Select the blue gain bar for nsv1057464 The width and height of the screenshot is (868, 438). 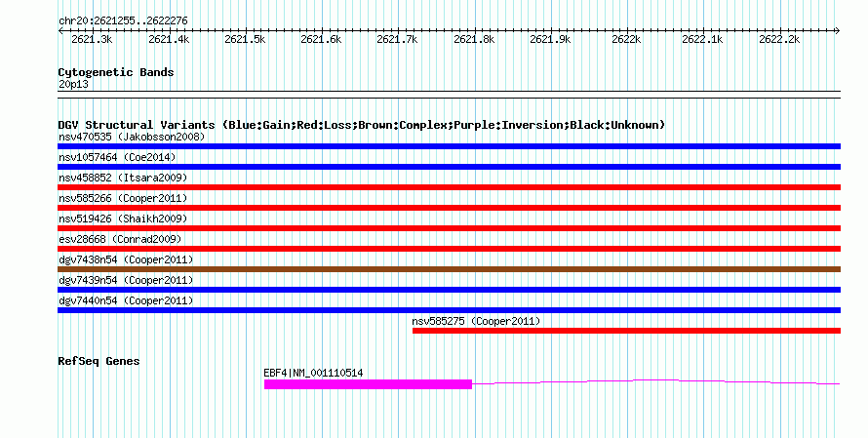tap(449, 167)
